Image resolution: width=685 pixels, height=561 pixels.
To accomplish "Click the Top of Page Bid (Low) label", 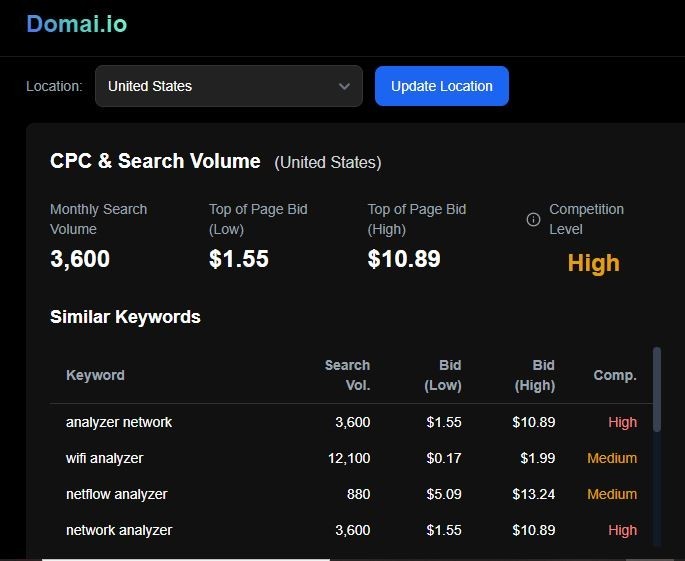I will point(258,219).
